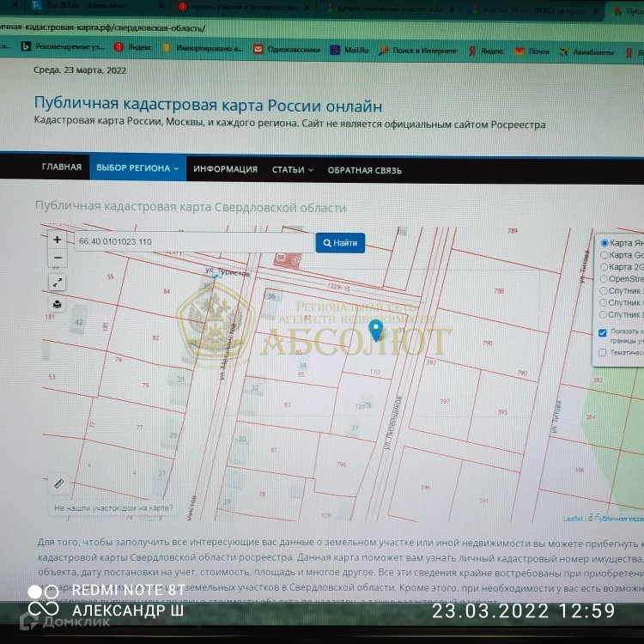This screenshot has width=644, height=644.
Task: Close the Top & Lab Admin tab
Action: 161,6
